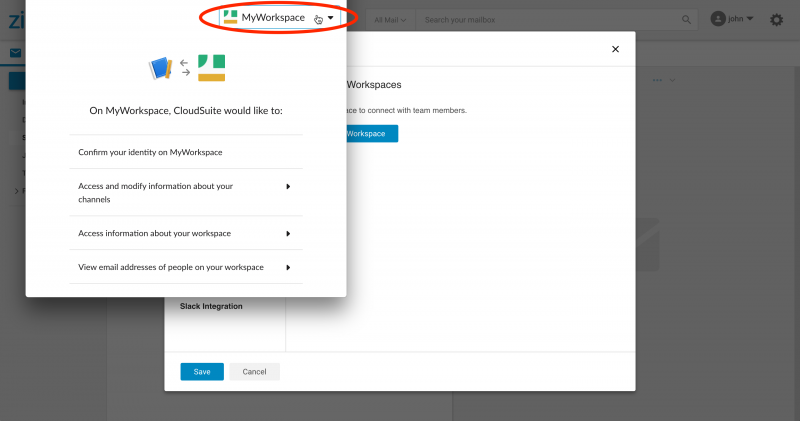Click the search magnifier icon
The width and height of the screenshot is (800, 421).
coord(686,20)
